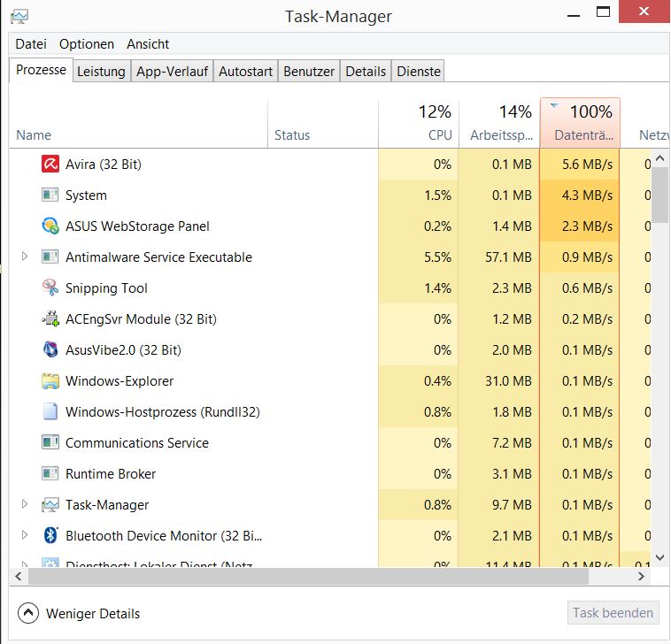Switch to the Dienste tab
This screenshot has width=671, height=644.
pyautogui.click(x=418, y=71)
